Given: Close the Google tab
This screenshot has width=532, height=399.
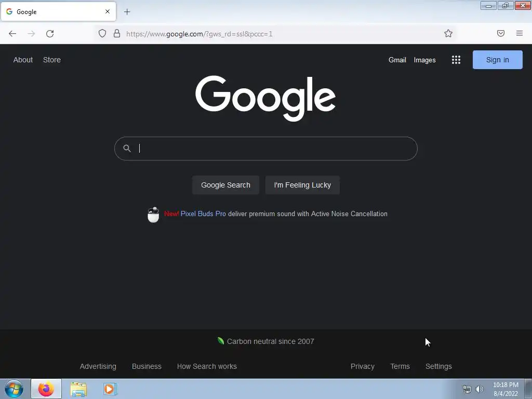Looking at the screenshot, I should pyautogui.click(x=108, y=11).
